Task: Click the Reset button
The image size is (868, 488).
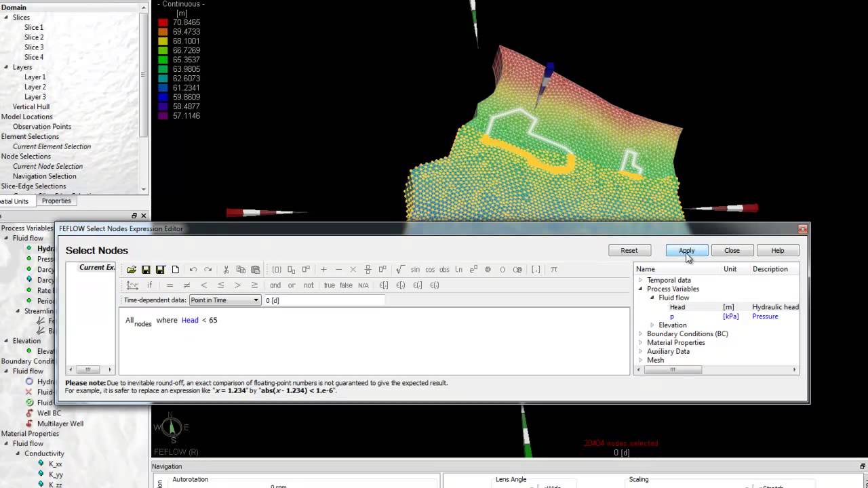Action: click(x=629, y=250)
